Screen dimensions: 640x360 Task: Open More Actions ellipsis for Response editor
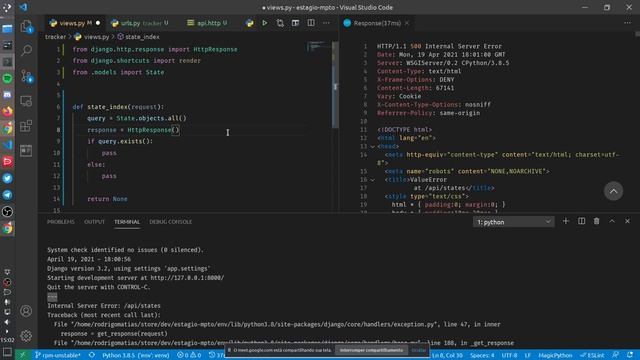(x=627, y=23)
